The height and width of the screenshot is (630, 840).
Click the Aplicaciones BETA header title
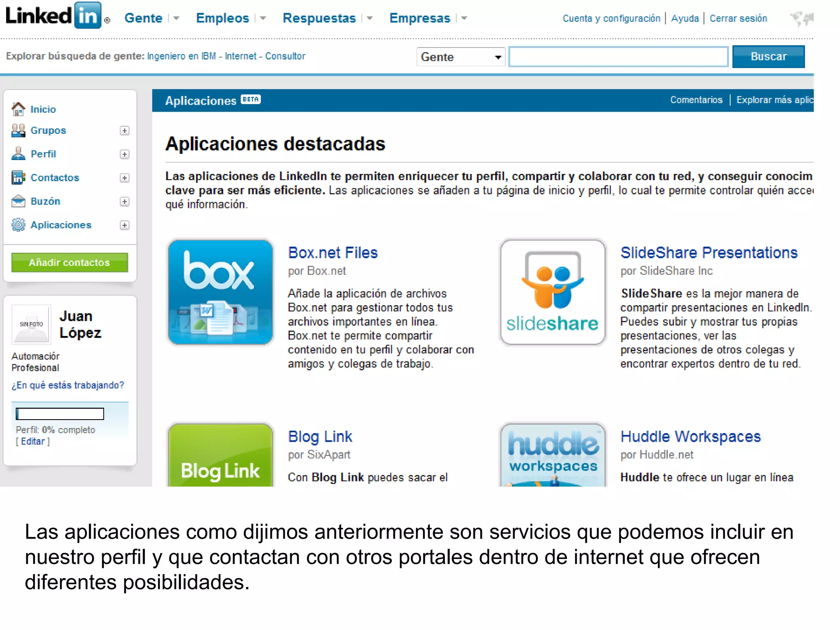[x=212, y=100]
